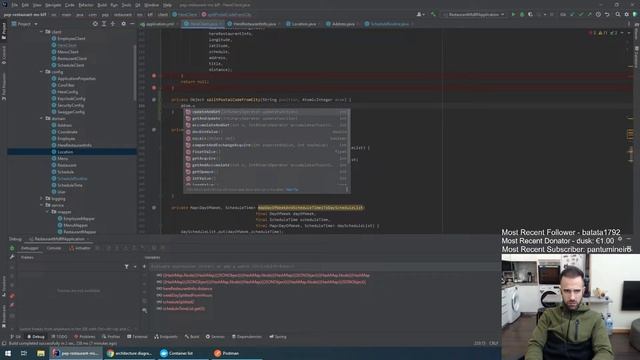The image size is (640, 360).
Task: Toggle the Project side tool window tab
Action: pyautogui.click(x=4, y=31)
